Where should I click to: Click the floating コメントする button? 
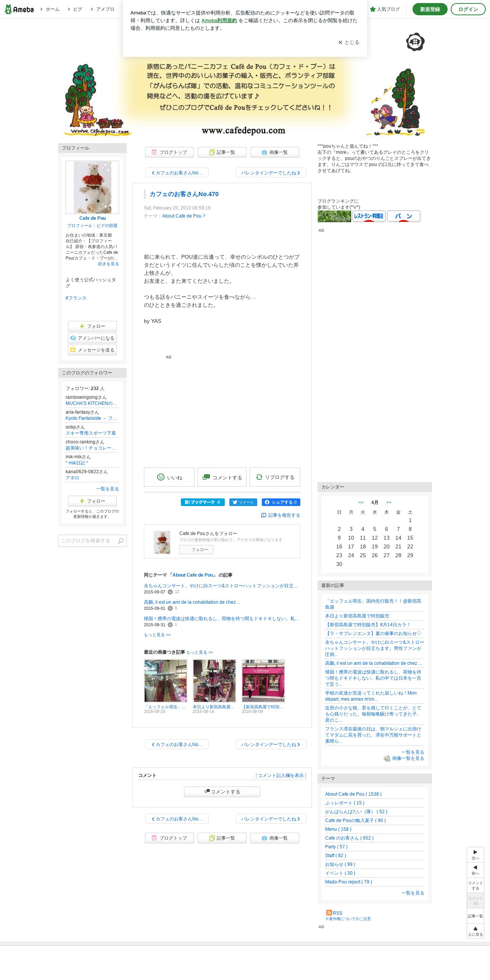[475, 885]
